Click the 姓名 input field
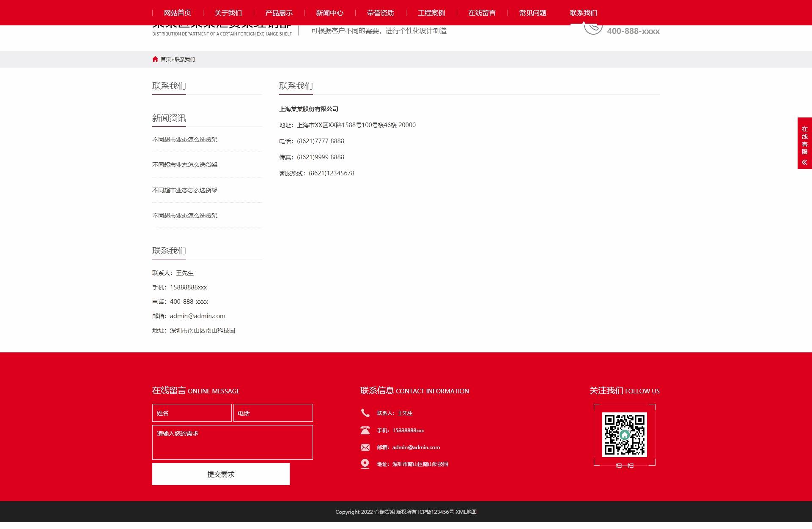 coord(192,413)
